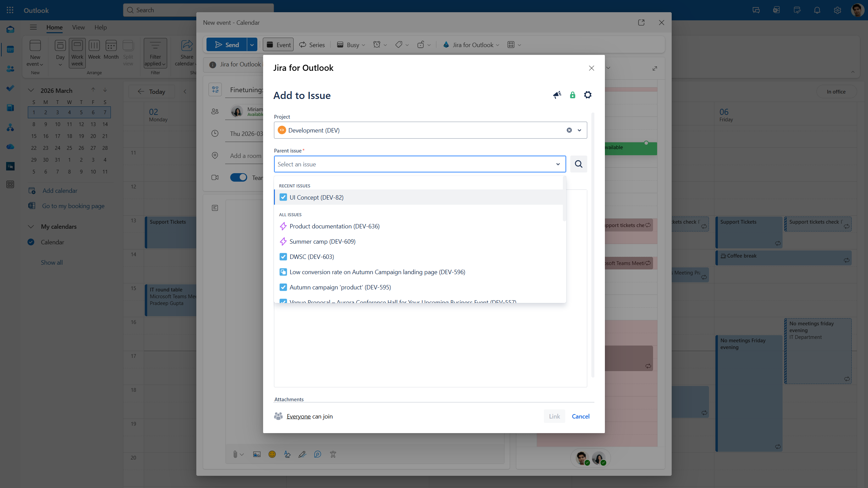Clear the Development (DEV) project selection
Image resolution: width=868 pixels, height=488 pixels.
(569, 130)
